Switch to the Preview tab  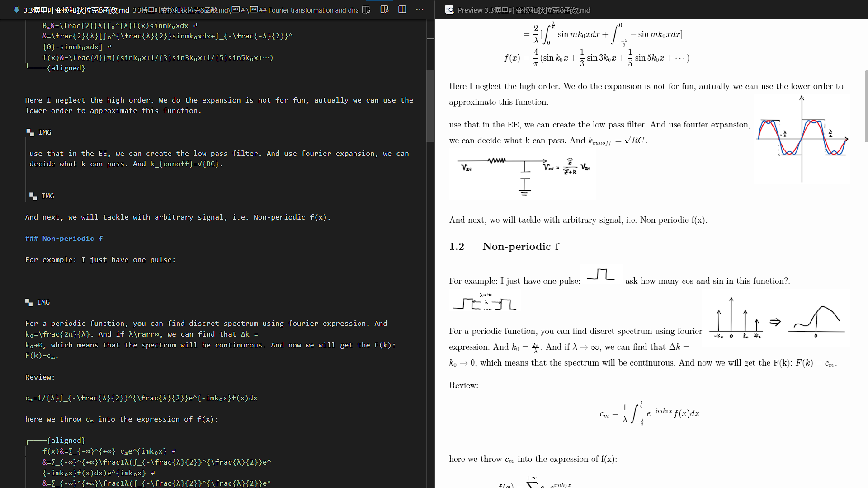(524, 10)
